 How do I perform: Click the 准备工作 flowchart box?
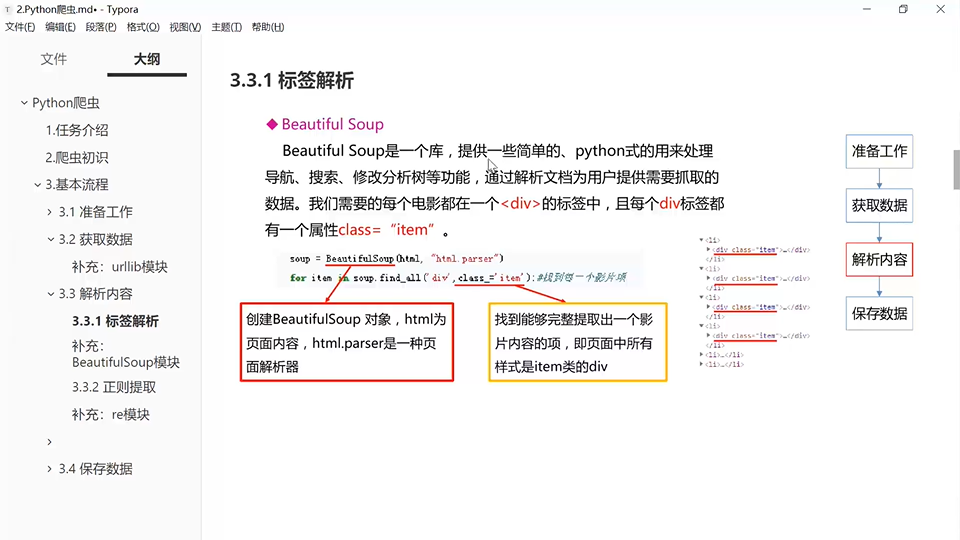[879, 151]
